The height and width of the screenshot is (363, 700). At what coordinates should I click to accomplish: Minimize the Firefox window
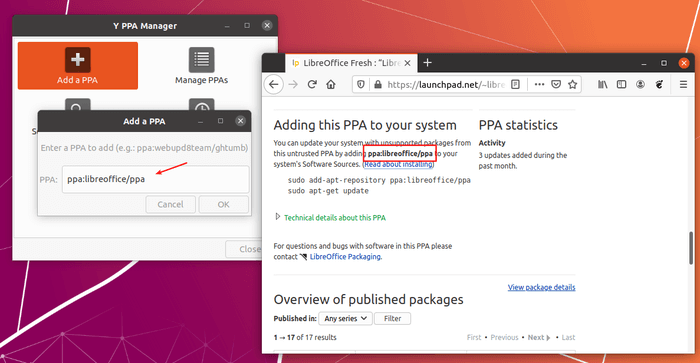tap(644, 63)
